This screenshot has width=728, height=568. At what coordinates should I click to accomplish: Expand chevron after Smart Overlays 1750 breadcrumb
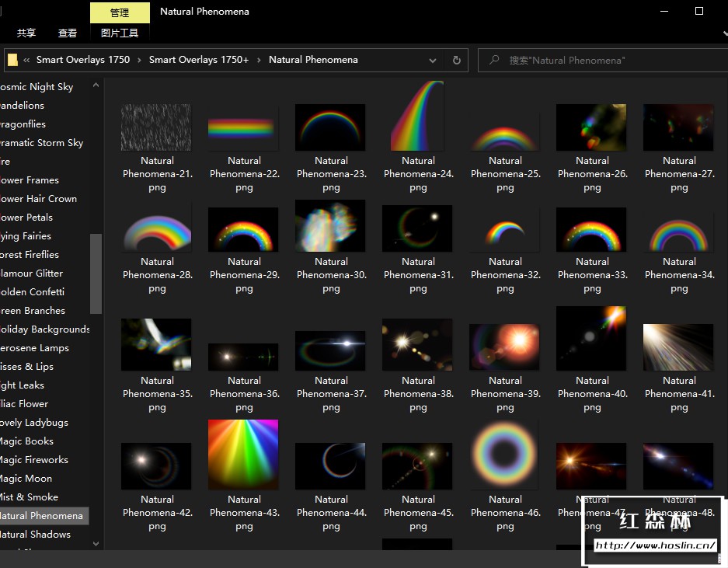tap(140, 60)
